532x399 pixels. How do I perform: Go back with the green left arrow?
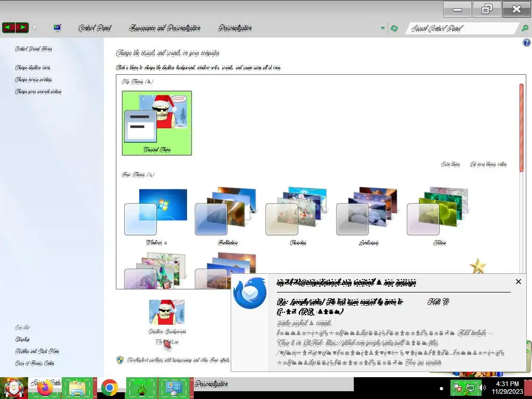(x=8, y=28)
